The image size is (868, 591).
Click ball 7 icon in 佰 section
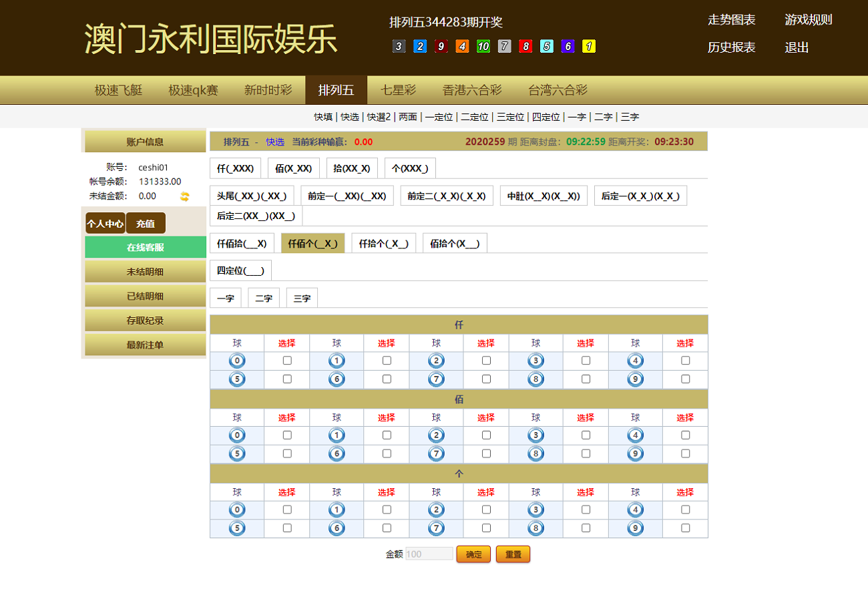(436, 453)
